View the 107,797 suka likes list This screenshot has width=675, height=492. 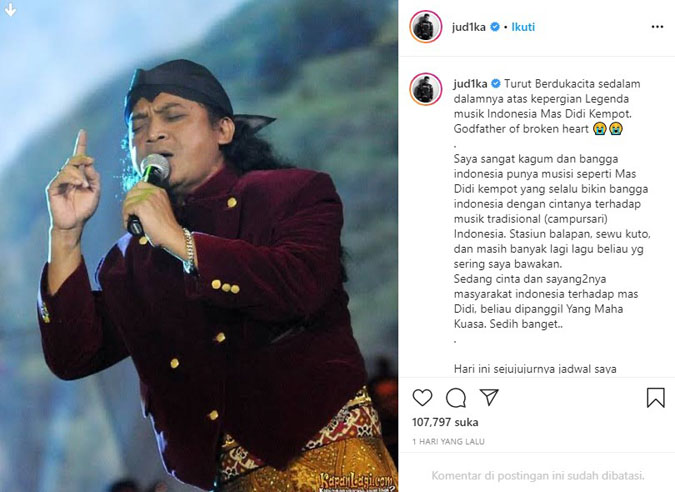pyautogui.click(x=445, y=422)
